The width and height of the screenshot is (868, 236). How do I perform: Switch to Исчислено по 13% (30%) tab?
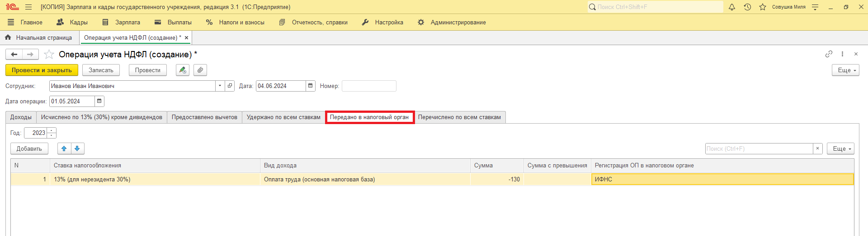[x=102, y=117]
